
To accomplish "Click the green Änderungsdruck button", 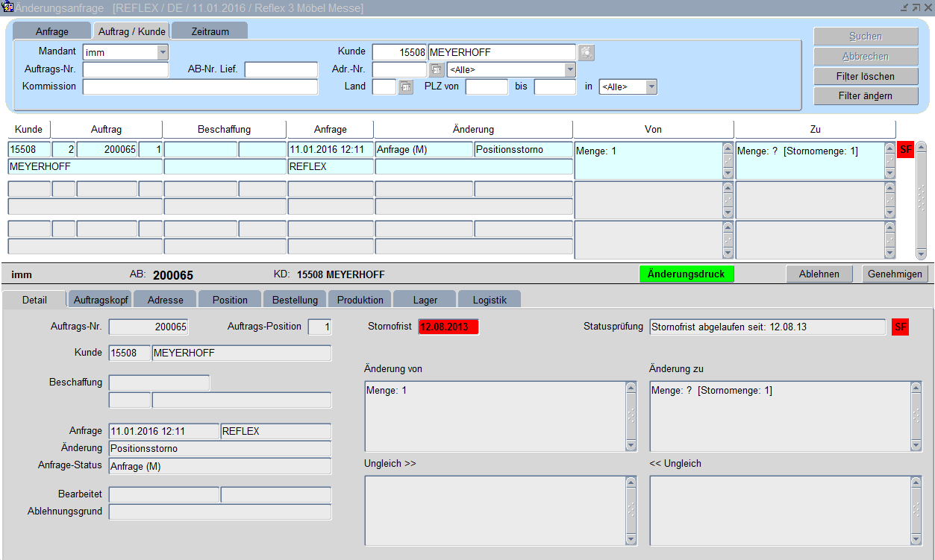I will (x=686, y=274).
